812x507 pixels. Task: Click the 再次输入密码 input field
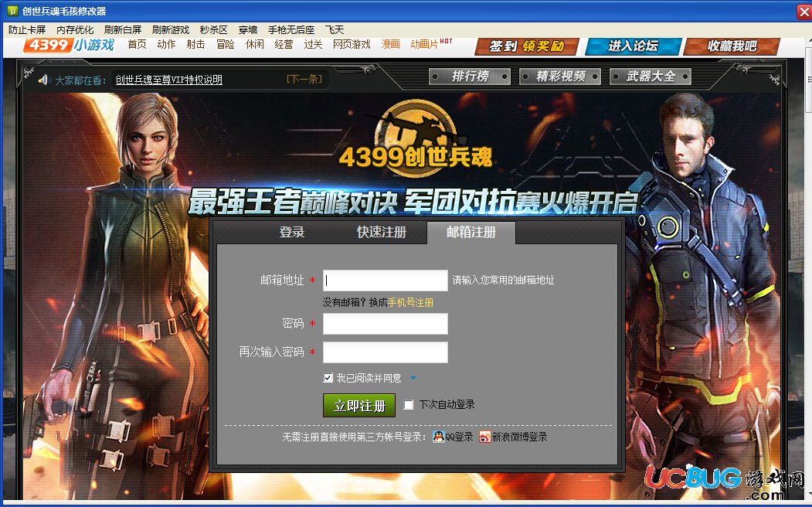pyautogui.click(x=386, y=352)
